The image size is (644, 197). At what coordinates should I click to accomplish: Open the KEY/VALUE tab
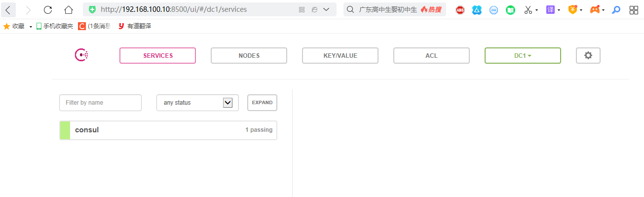click(341, 56)
